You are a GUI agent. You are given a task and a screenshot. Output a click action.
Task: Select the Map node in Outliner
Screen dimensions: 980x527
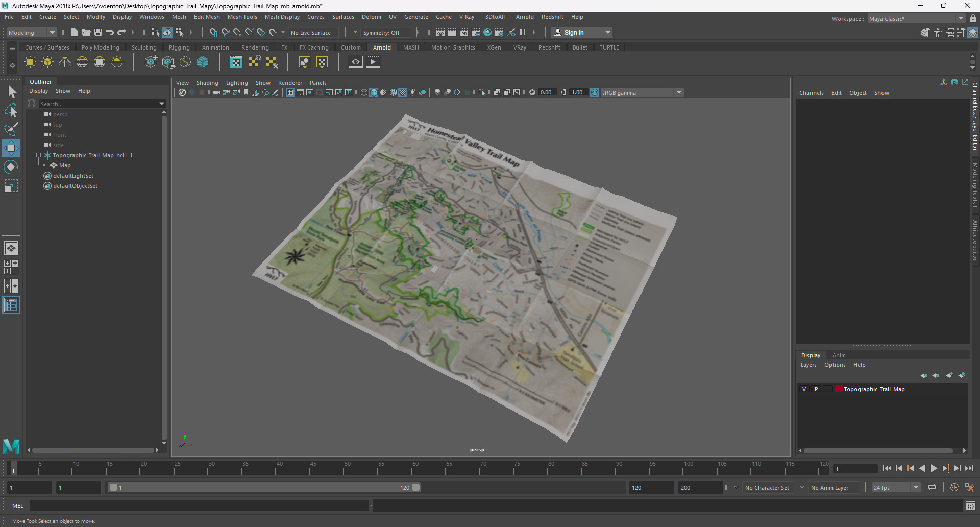65,165
